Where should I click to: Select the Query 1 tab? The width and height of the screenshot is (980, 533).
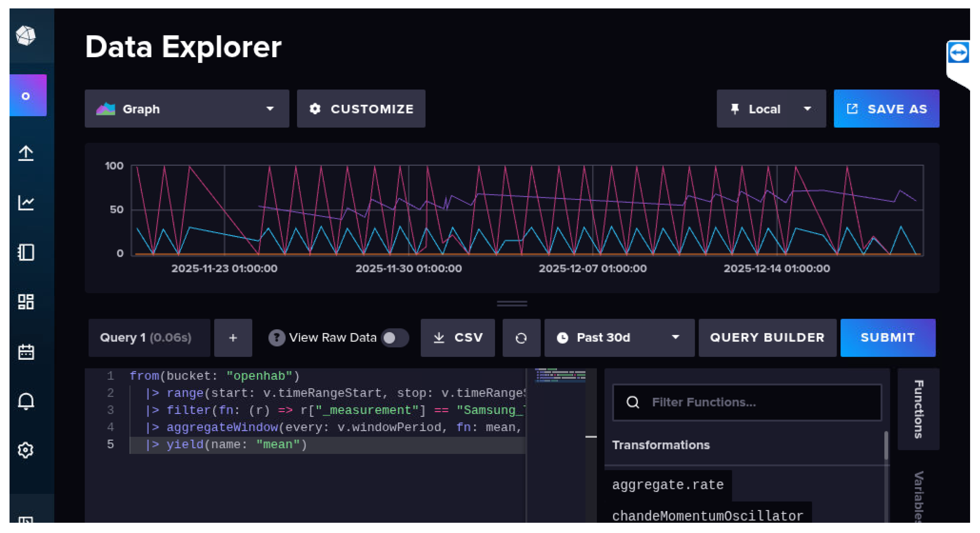pos(149,338)
